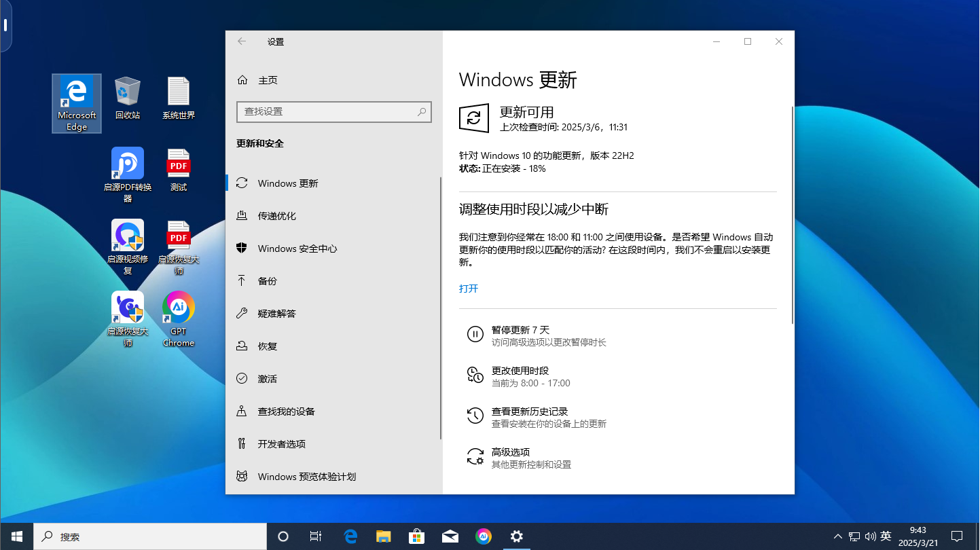The image size is (980, 550).
Task: Open GPT Chrome from the taskbar
Action: pos(484,536)
